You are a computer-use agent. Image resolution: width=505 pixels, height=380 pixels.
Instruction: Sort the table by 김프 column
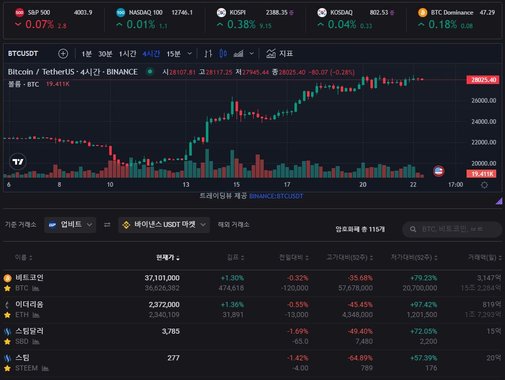click(235, 257)
